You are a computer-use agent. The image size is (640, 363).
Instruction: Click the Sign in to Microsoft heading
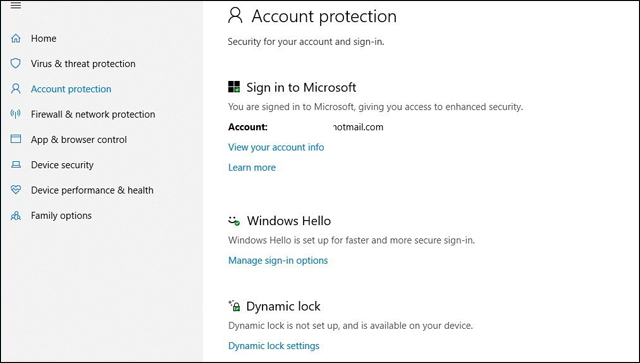click(x=301, y=87)
